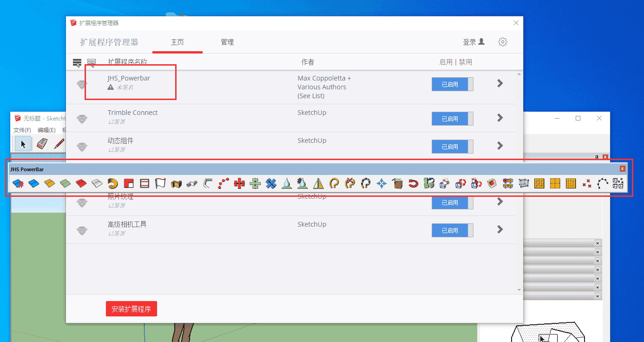Click the red undo arrow icon in PowerBar
644x342 pixels.
(413, 183)
